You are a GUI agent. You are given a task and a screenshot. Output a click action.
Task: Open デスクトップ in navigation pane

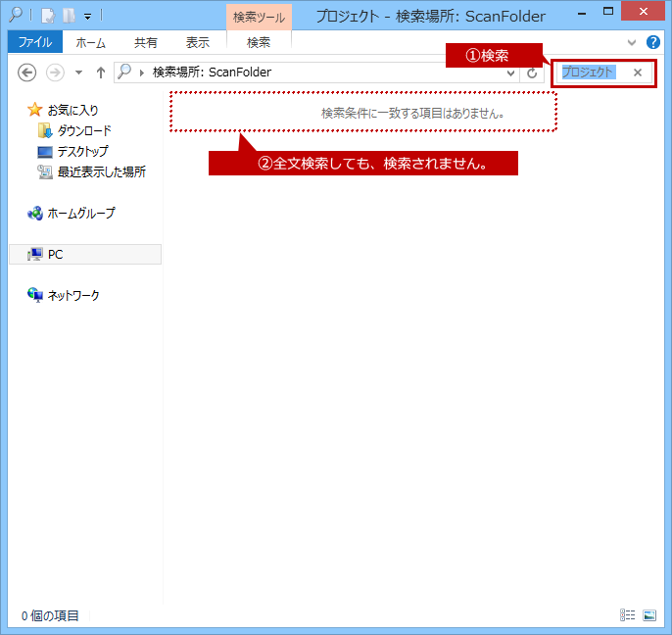pyautogui.click(x=83, y=151)
